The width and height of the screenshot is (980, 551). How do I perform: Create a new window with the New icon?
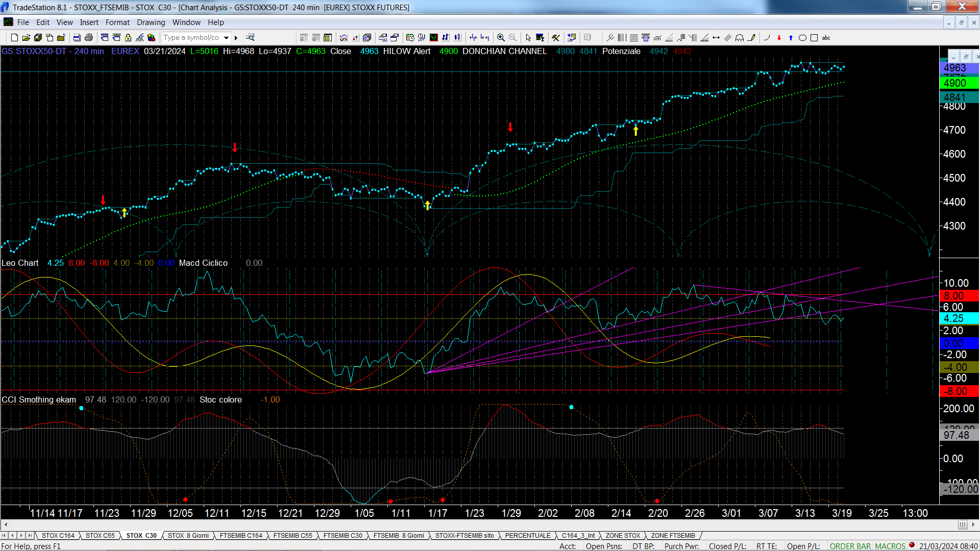[14, 38]
